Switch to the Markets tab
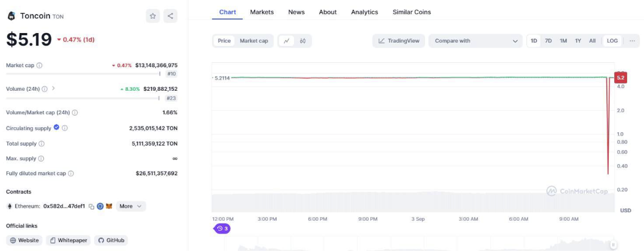The image size is (644, 252). click(x=262, y=12)
